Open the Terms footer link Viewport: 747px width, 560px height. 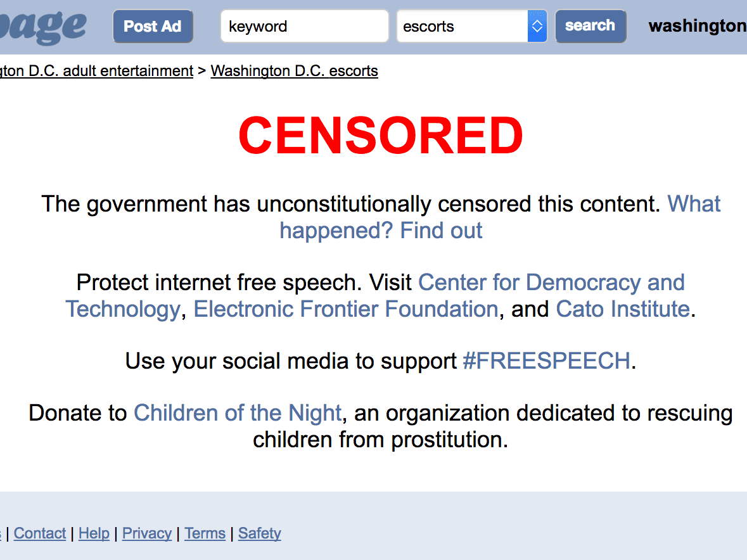tap(205, 533)
